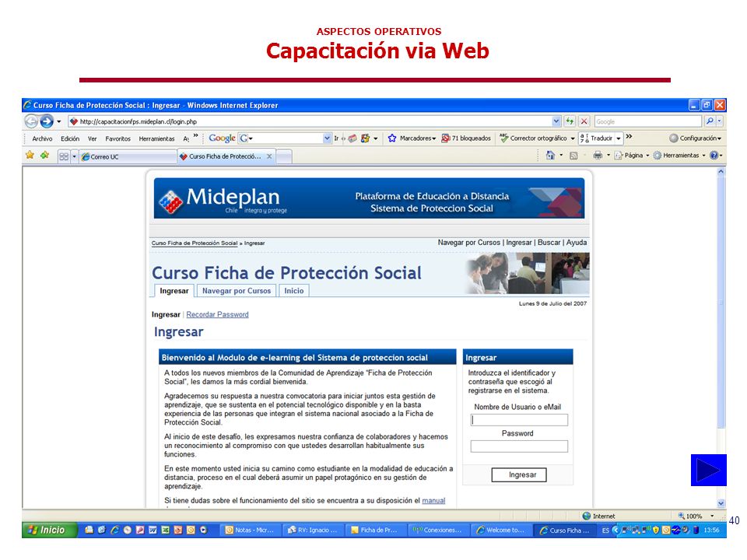Select the Inicio page tab
This screenshot has width=747, height=560.
pos(294,290)
